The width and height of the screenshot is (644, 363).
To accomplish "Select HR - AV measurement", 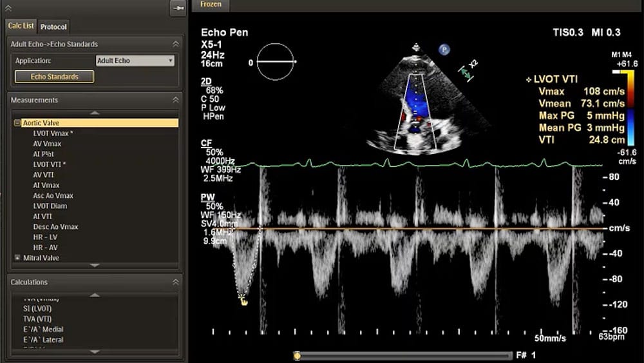I will tap(46, 248).
